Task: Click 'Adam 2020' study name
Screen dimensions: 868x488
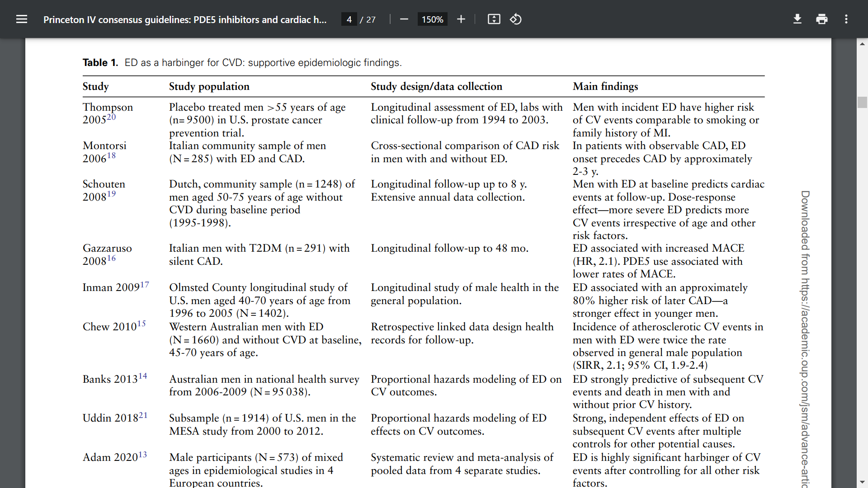Action: tap(110, 458)
